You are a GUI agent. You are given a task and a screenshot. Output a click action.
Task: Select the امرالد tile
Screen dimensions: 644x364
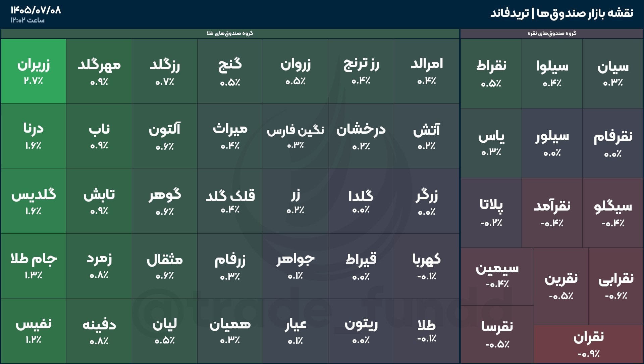pyautogui.click(x=427, y=71)
